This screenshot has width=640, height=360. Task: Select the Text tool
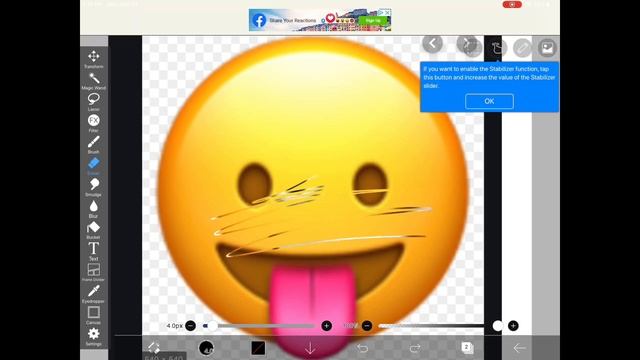93,251
